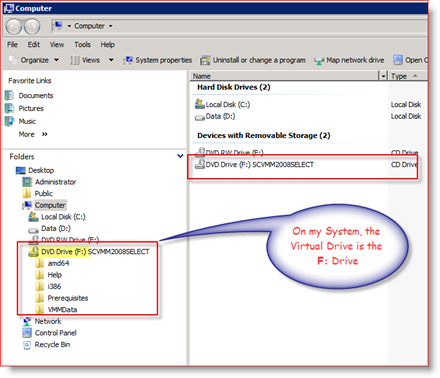
Task: Select Data (D:) in folder tree
Action: pos(56,229)
